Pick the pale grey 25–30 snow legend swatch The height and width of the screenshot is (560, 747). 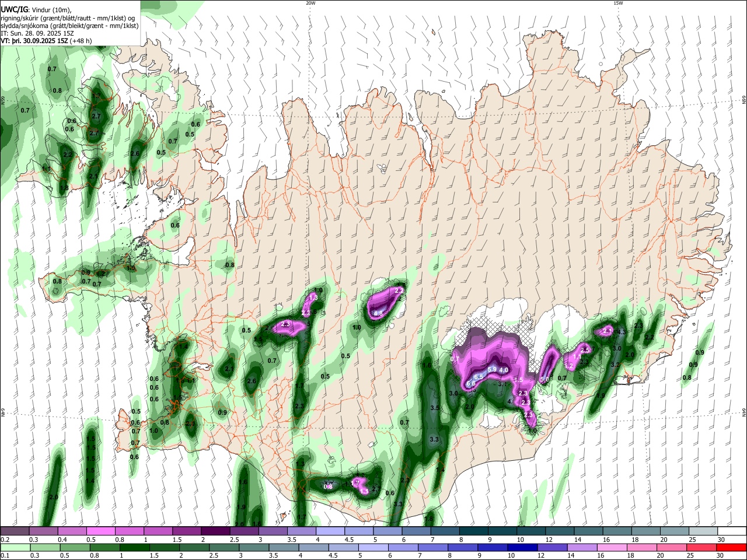(x=703, y=531)
